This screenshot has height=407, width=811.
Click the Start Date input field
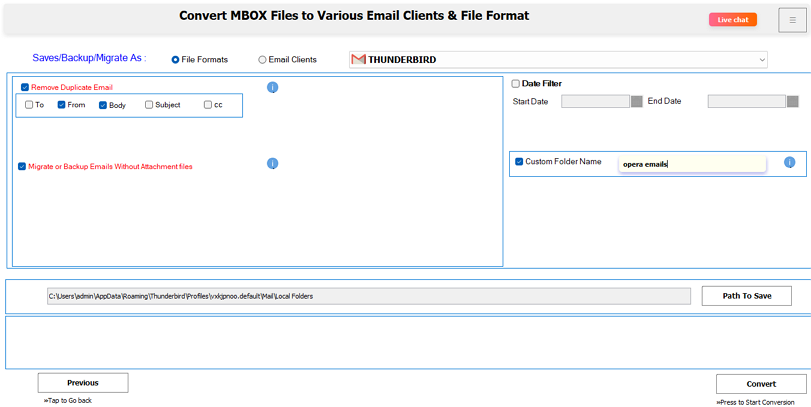[x=595, y=101]
